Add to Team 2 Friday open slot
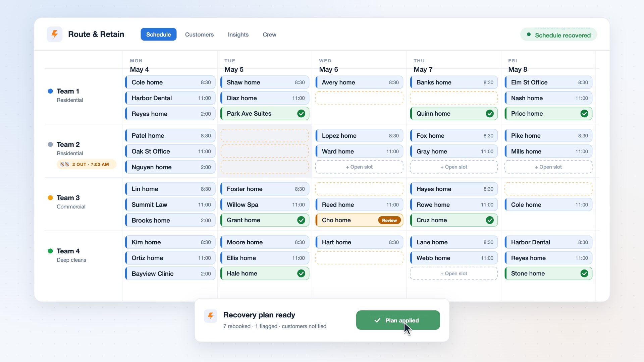Screen dimensions: 644x362 pos(548,167)
